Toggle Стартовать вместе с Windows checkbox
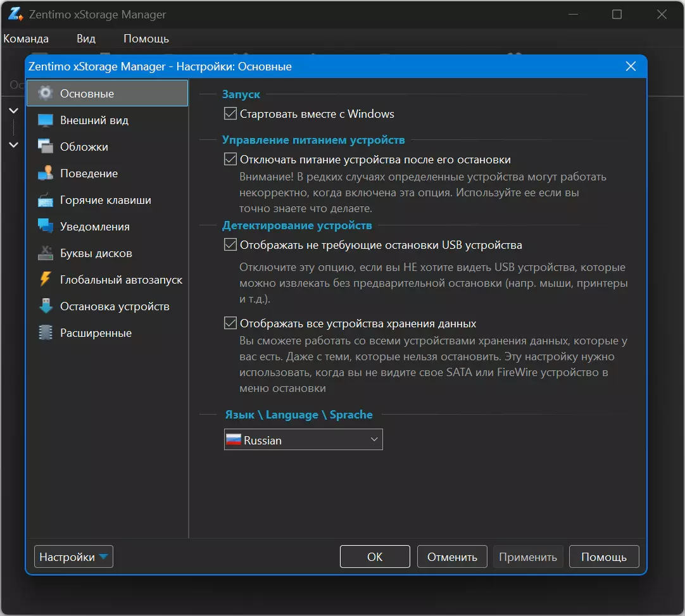The image size is (685, 616). pyautogui.click(x=230, y=113)
